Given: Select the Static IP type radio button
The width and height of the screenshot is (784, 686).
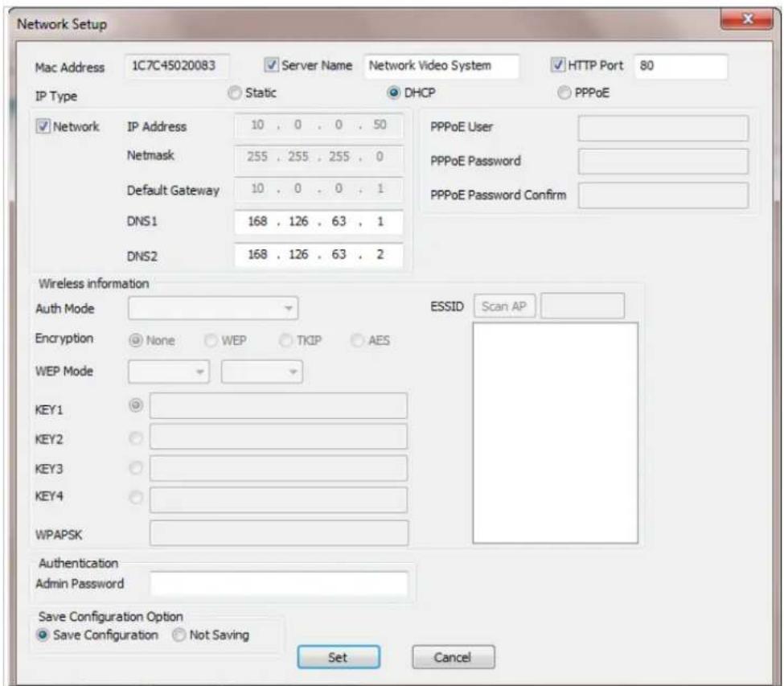Looking at the screenshot, I should click(x=235, y=93).
